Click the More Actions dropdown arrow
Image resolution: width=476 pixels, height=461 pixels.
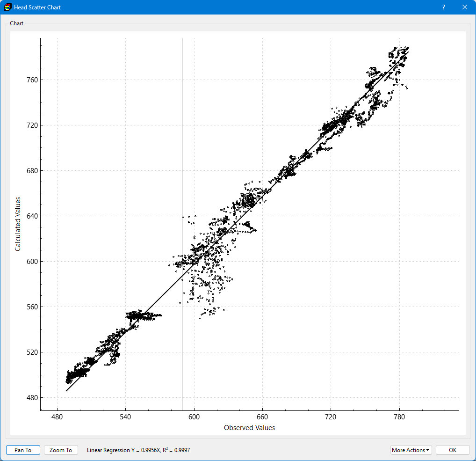tap(428, 450)
